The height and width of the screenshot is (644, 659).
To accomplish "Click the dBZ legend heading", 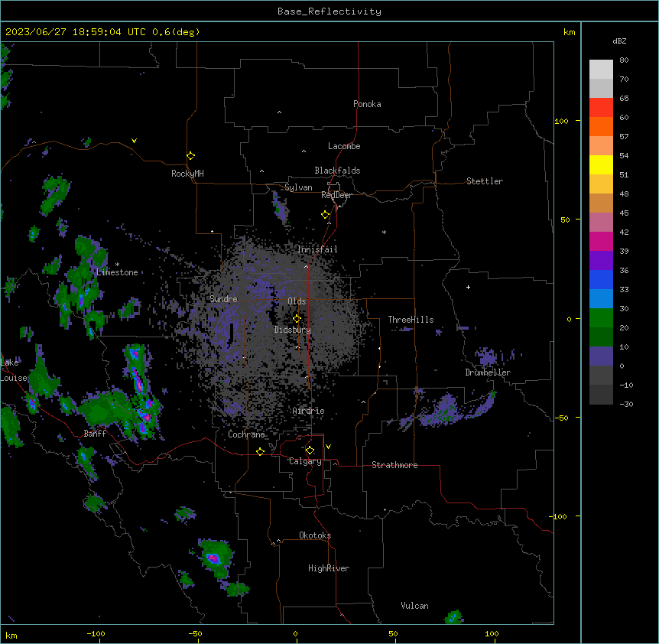I will (619, 41).
